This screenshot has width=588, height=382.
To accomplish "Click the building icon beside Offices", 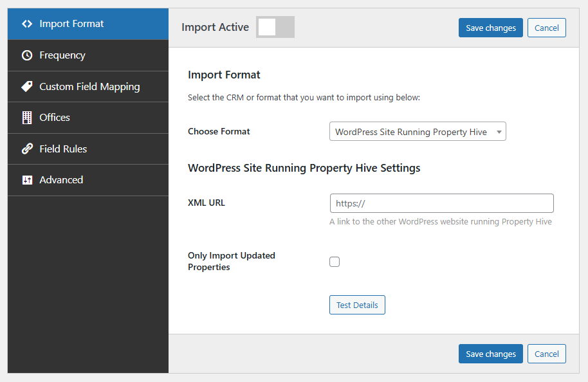I will click(x=27, y=118).
